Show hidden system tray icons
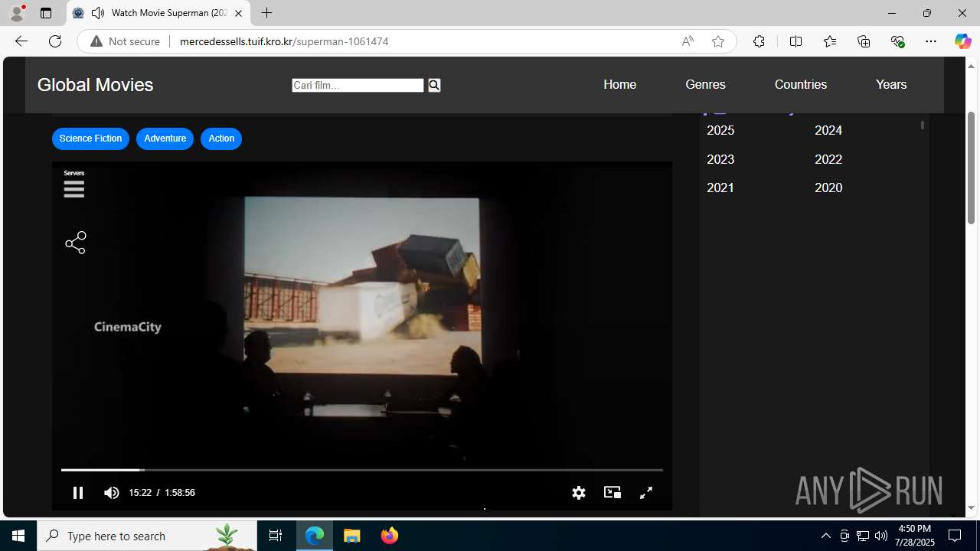 point(825,536)
